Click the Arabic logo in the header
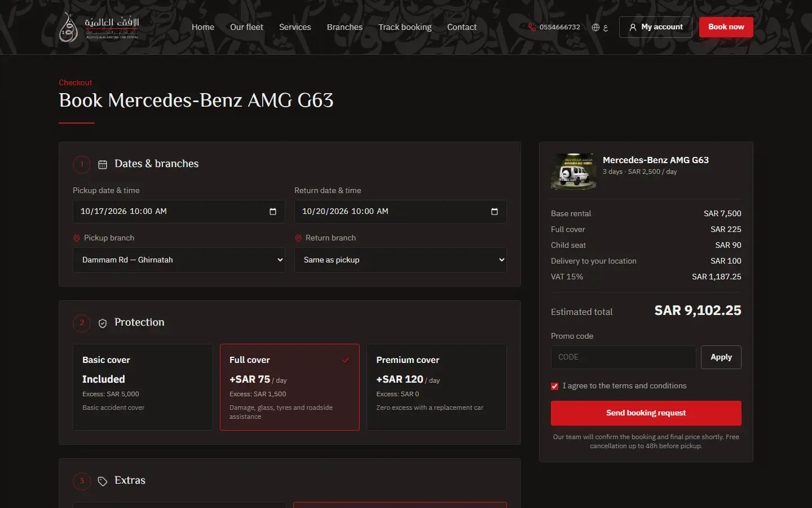 tap(99, 27)
